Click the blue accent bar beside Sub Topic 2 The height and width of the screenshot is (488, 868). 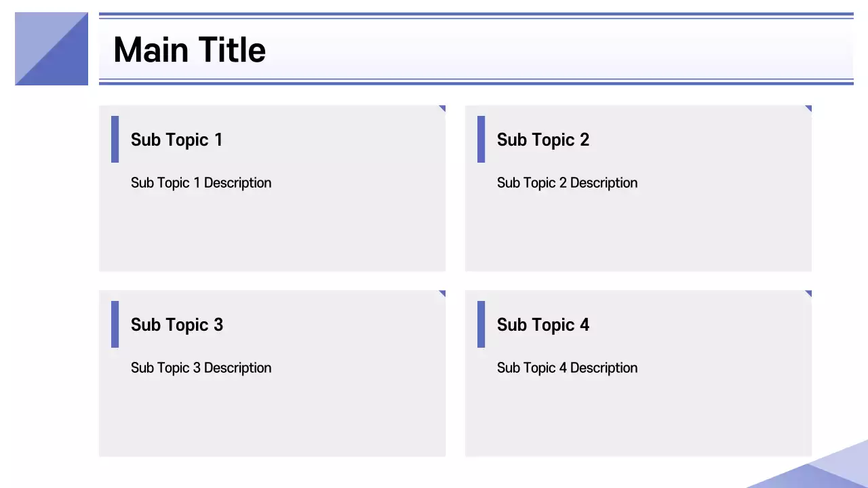coord(481,139)
